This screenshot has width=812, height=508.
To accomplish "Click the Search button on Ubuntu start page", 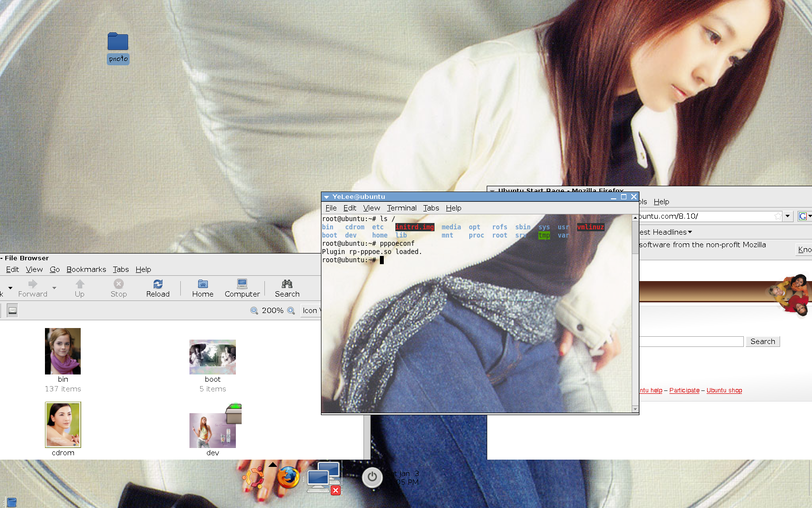I will (763, 342).
